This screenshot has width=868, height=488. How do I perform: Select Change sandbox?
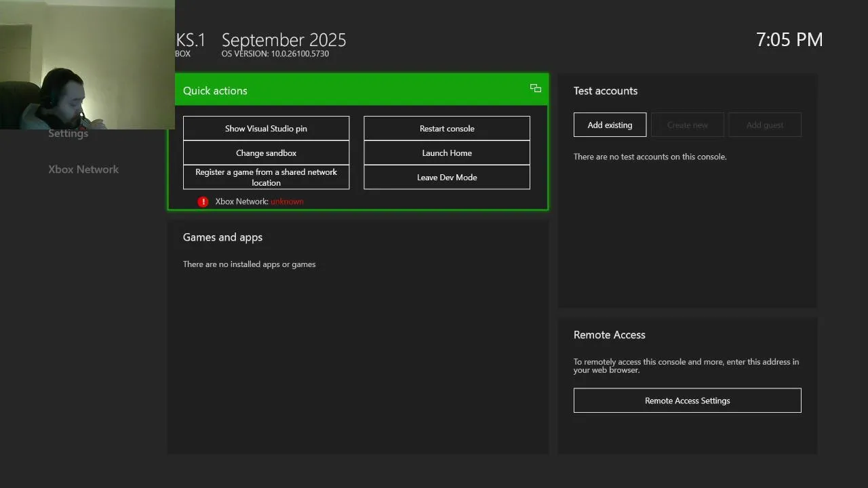266,153
